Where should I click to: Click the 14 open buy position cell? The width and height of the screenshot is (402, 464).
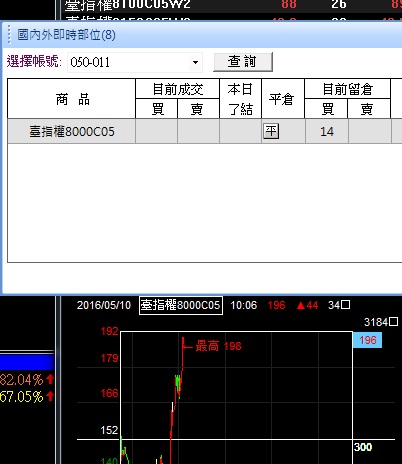[x=327, y=131]
